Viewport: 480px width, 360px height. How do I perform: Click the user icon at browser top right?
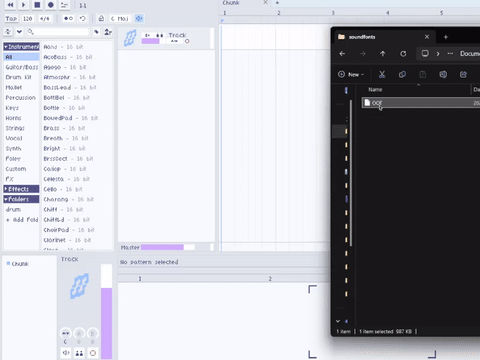(x=108, y=32)
